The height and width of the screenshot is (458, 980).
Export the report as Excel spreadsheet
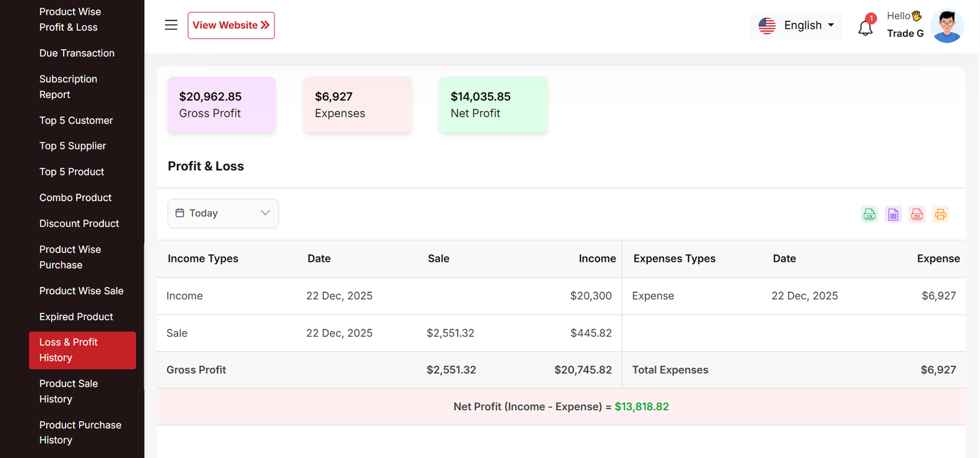click(893, 214)
